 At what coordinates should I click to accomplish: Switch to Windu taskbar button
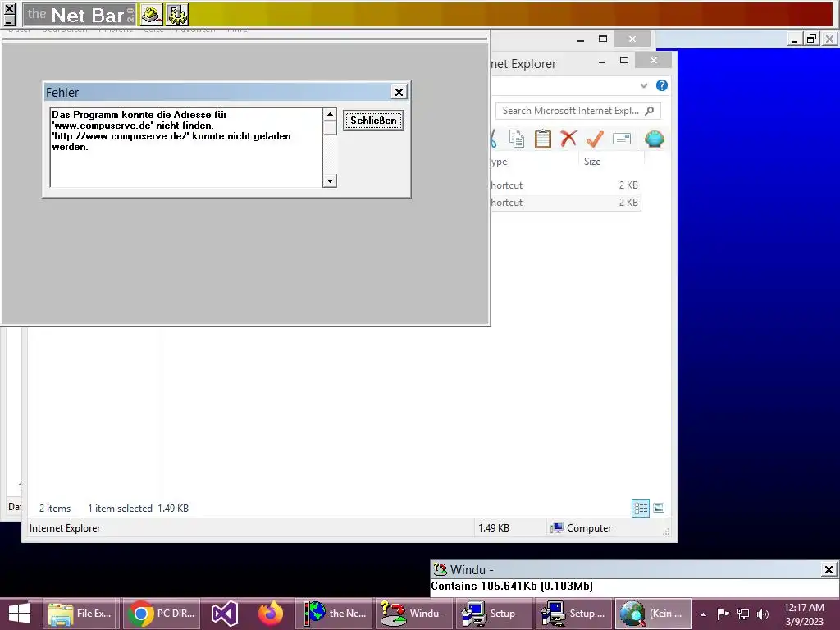(414, 614)
